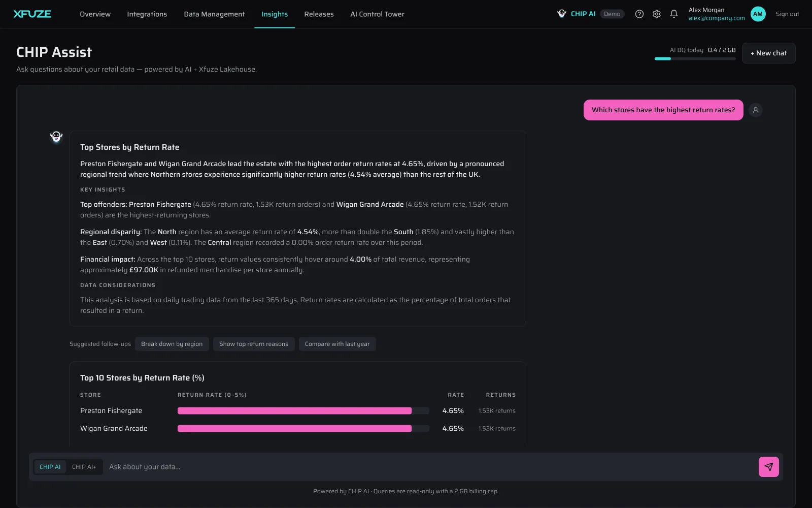Choose Show top return reasons follow-up
The image size is (812, 508).
click(x=254, y=344)
